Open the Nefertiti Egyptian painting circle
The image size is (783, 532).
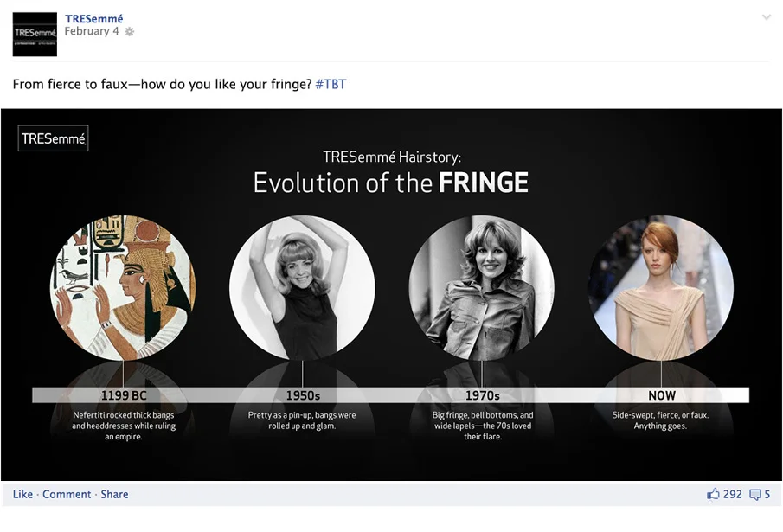pos(123,287)
